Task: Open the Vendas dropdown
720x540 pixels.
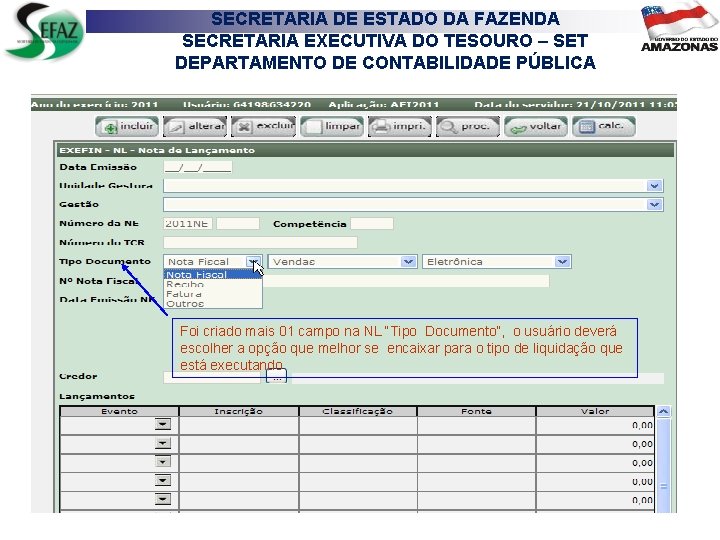Action: point(343,262)
